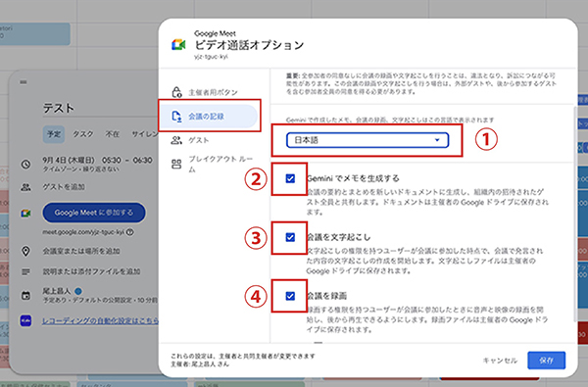Screen dimensions: 588x387
Task: Click the calendar icon beside 尾上昌人
Action: pos(25,295)
